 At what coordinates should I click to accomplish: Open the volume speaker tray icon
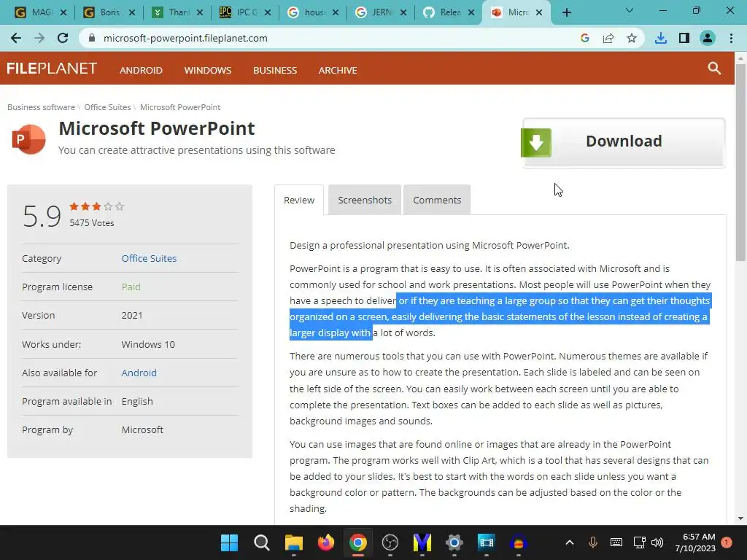[657, 542]
